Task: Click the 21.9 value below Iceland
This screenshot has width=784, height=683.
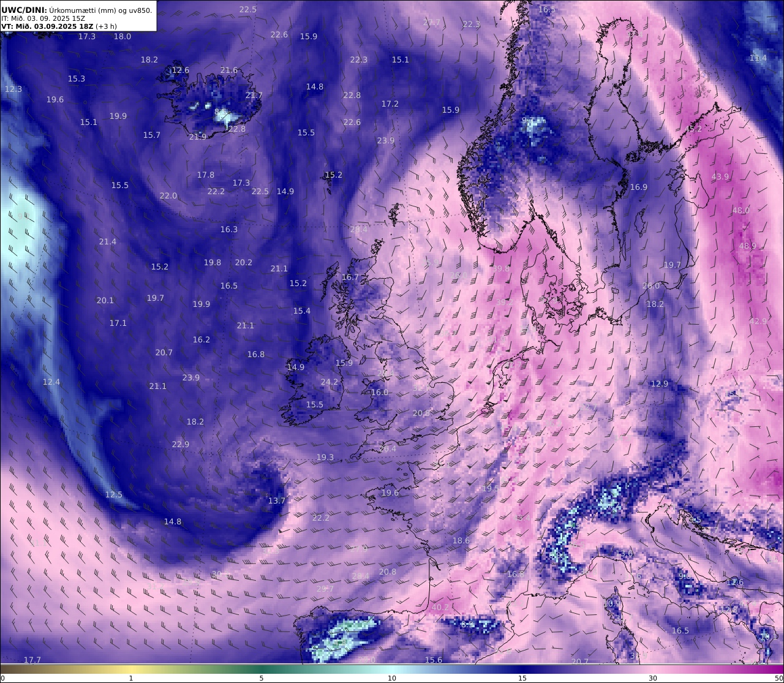Action: 198,137
